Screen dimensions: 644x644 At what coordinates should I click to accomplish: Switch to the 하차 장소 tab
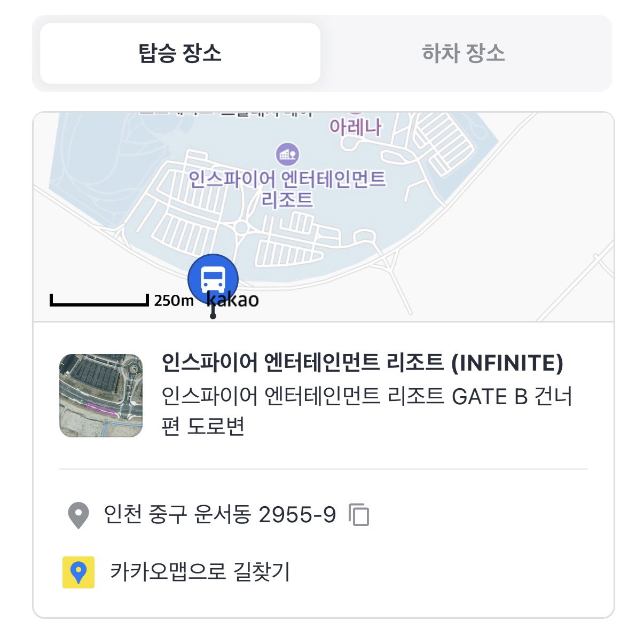463,53
